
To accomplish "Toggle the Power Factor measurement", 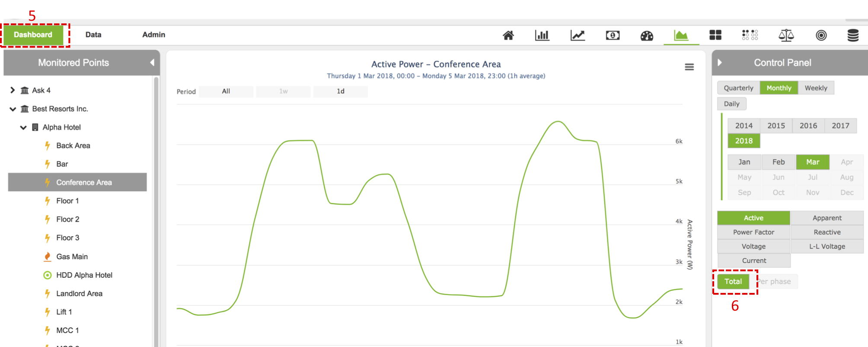I will 753,232.
